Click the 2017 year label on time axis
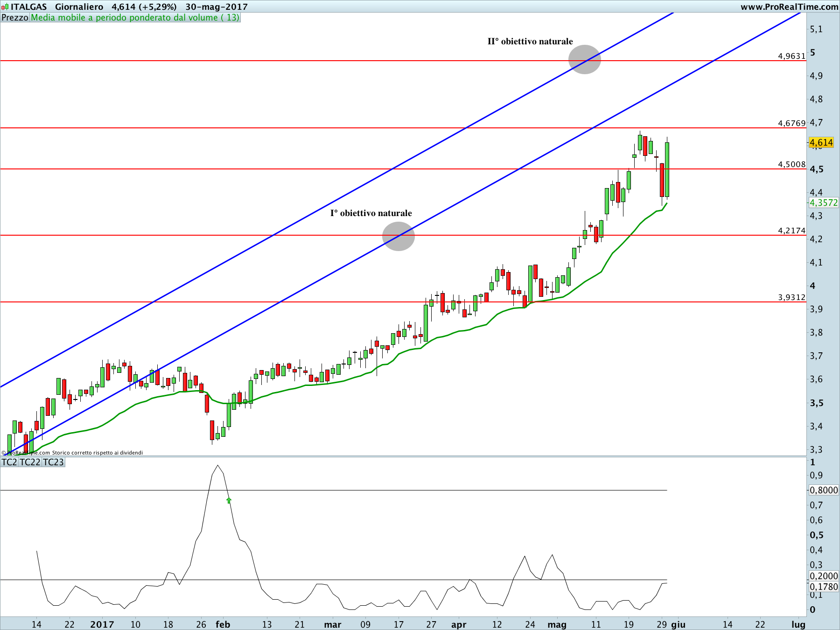Screen dimensions: 840x630 click(x=102, y=624)
